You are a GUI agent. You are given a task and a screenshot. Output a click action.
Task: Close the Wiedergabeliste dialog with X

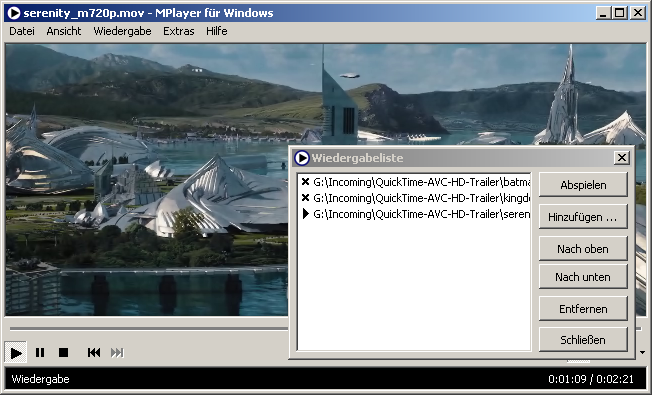coord(622,158)
